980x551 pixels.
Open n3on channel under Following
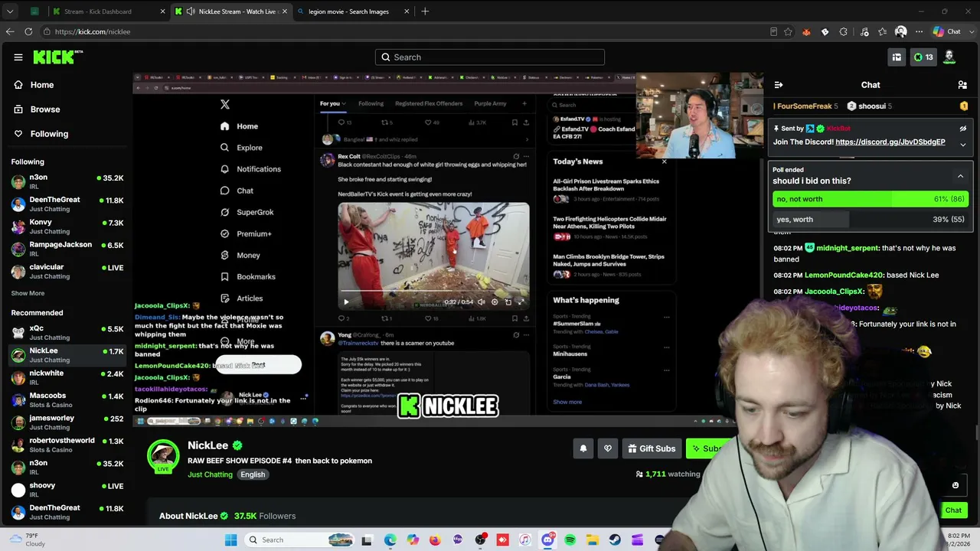(67, 182)
